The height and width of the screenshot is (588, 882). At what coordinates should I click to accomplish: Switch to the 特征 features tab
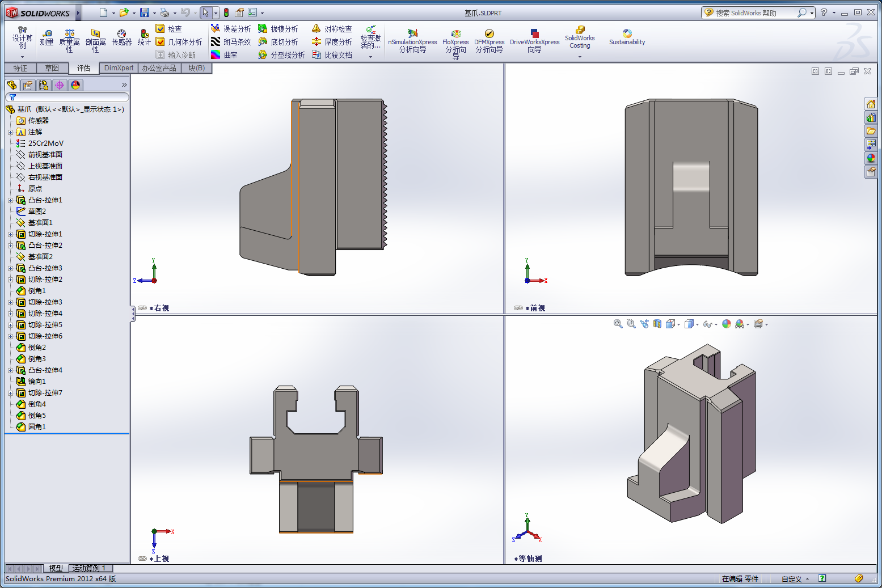point(20,68)
